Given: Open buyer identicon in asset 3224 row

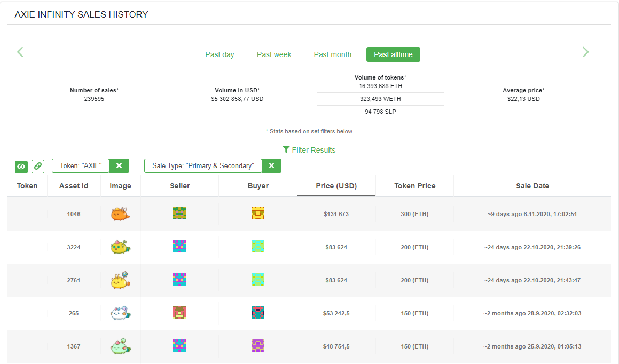Looking at the screenshot, I should (x=258, y=246).
